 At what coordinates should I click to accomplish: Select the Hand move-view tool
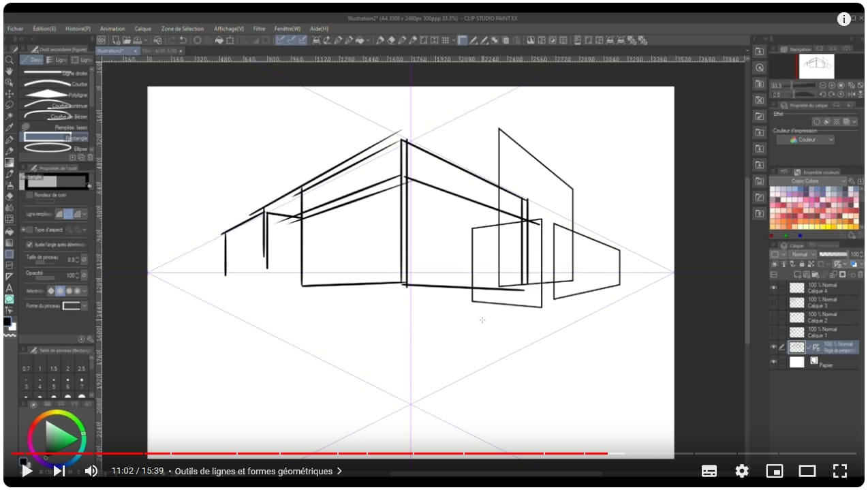[x=9, y=71]
